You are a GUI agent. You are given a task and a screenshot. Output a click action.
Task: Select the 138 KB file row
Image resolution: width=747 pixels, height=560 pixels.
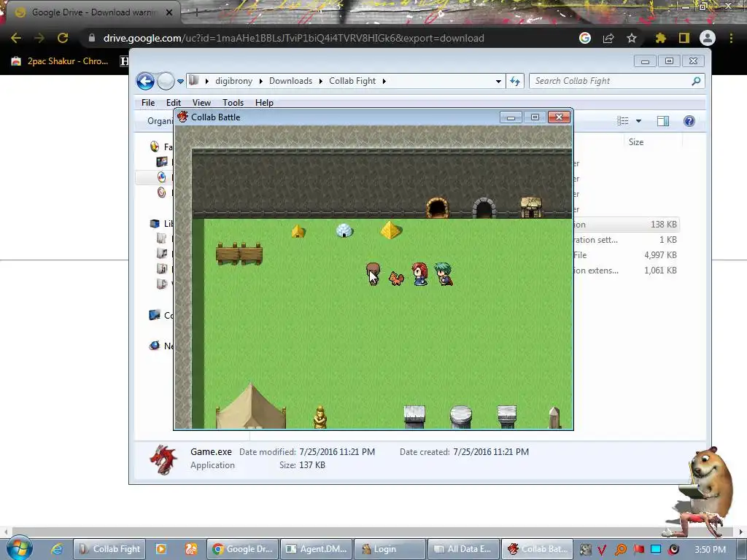[625, 225]
